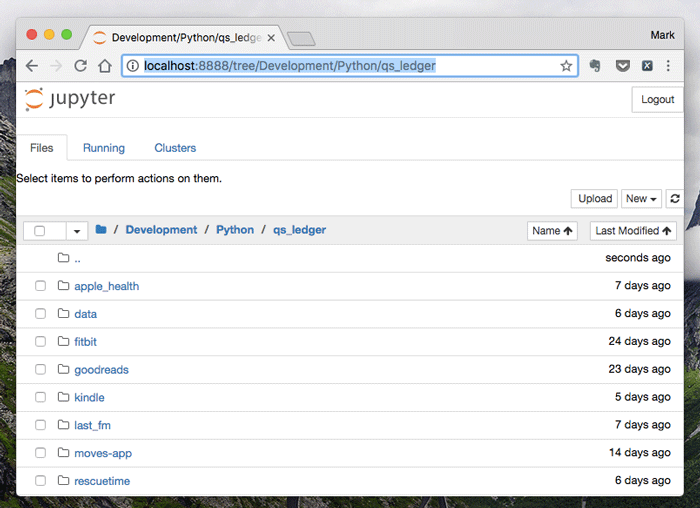Click the browser reload icon
This screenshot has width=700, height=508.
[x=80, y=66]
